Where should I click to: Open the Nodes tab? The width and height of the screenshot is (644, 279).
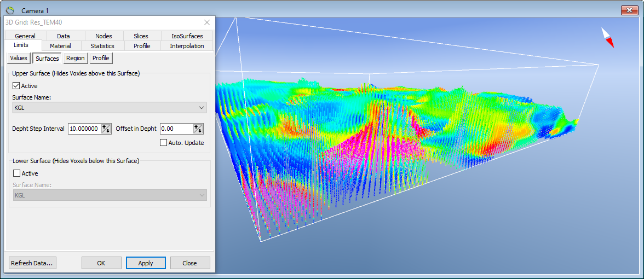(104, 36)
